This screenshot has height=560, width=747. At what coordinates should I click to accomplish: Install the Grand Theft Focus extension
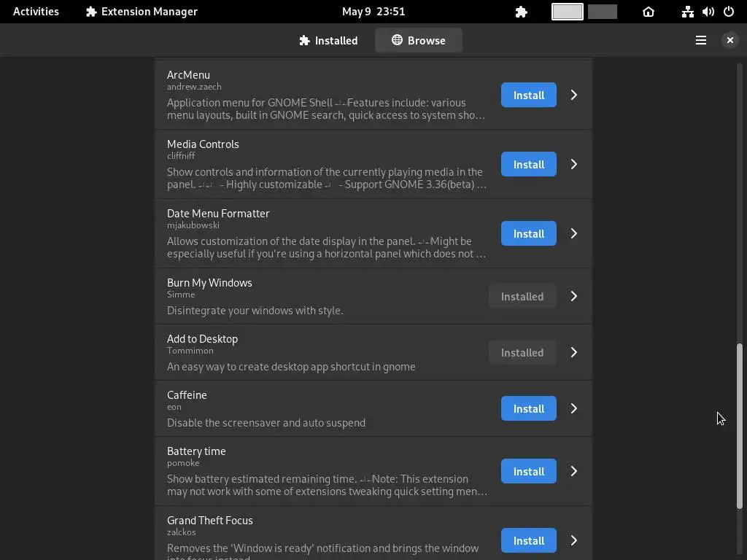528,540
